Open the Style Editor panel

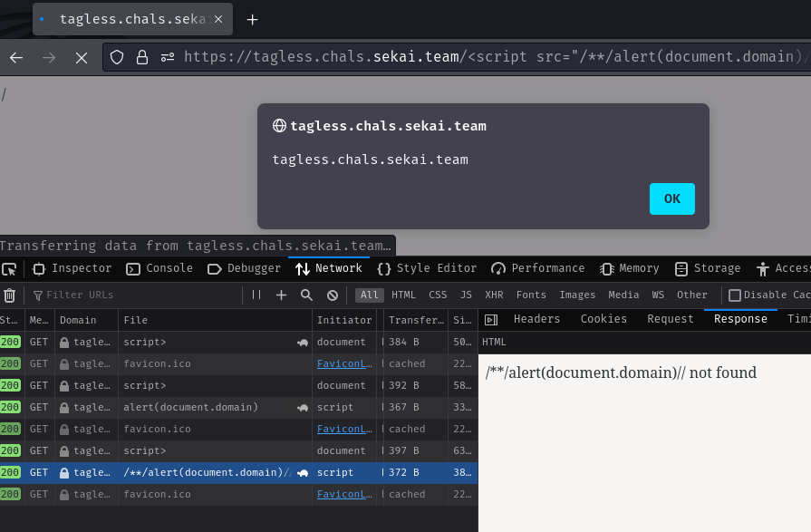pyautogui.click(x=427, y=268)
